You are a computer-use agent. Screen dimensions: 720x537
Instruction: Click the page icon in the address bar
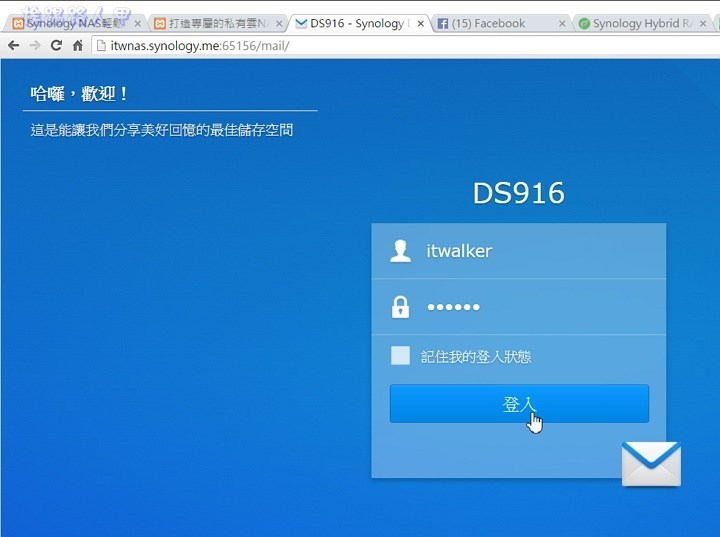pos(101,45)
